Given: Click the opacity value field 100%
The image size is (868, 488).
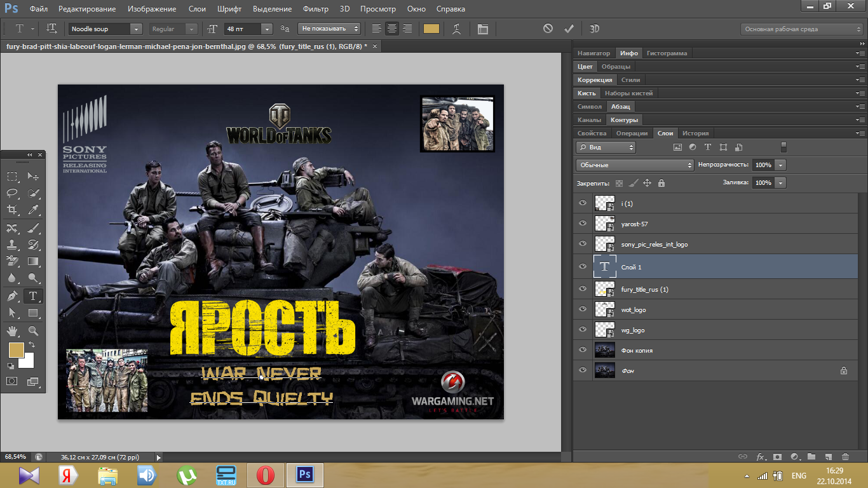Looking at the screenshot, I should (763, 165).
